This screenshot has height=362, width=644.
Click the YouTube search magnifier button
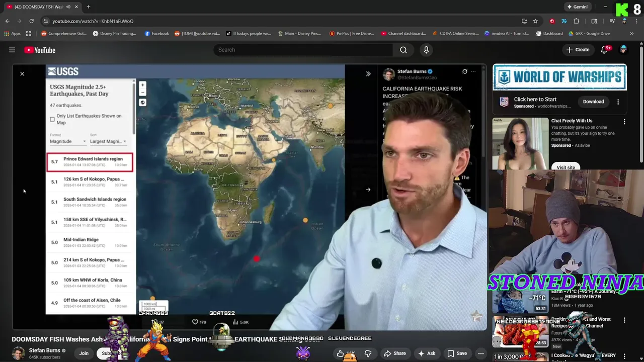[x=404, y=50]
